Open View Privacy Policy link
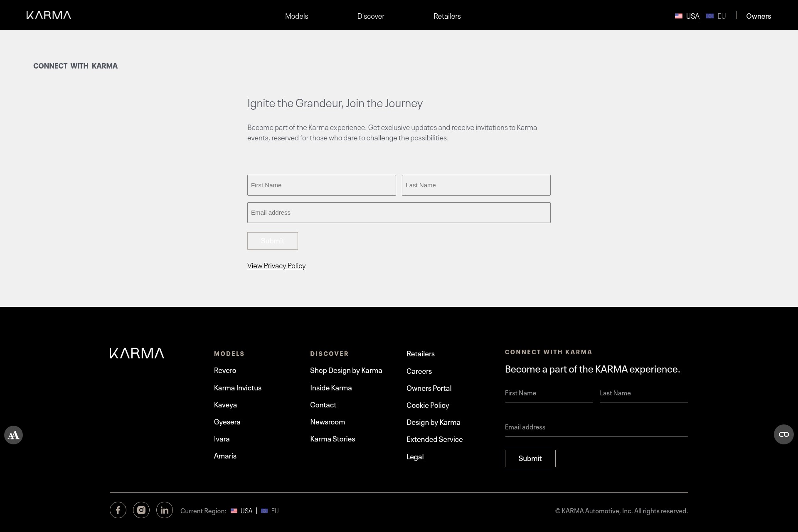798x532 pixels. pos(276,266)
